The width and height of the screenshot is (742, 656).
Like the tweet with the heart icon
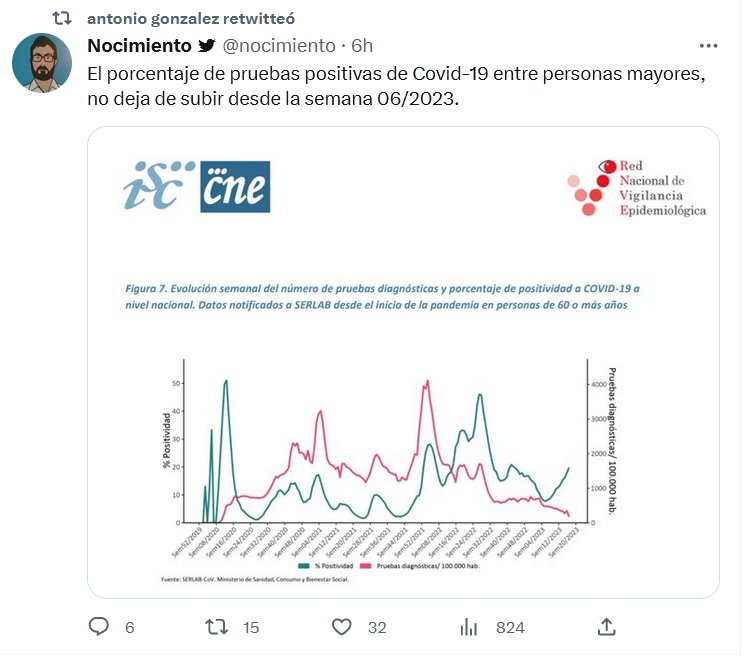[x=342, y=627]
